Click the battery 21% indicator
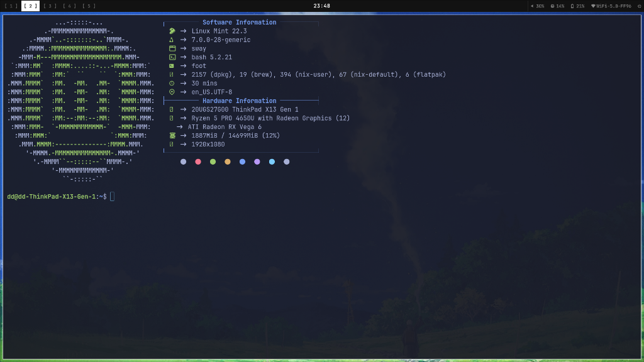Viewport: 644px width, 362px height. (x=577, y=6)
